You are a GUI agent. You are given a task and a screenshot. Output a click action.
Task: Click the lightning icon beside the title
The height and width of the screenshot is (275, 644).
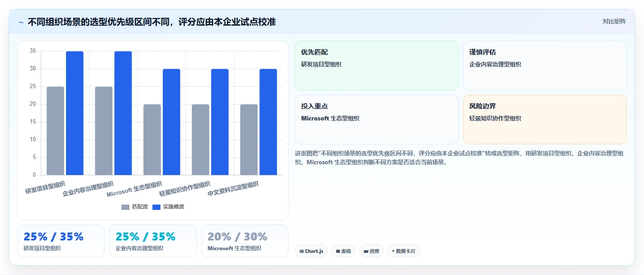pyautogui.click(x=21, y=22)
